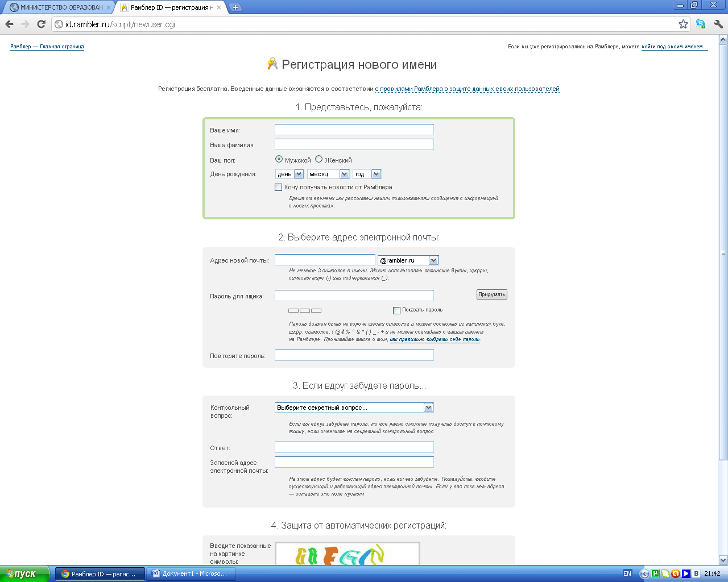Bookmark page with the star icon

[683, 24]
